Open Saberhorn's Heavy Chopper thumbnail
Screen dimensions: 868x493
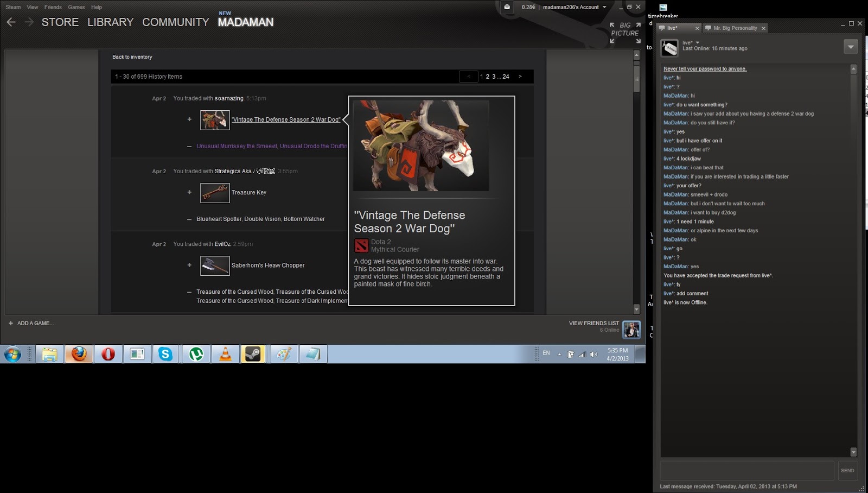[x=215, y=266]
